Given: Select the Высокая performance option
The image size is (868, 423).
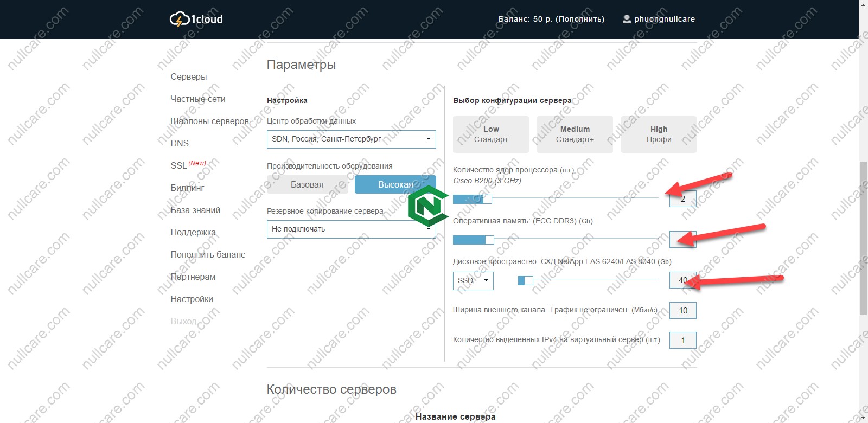Looking at the screenshot, I should tap(395, 185).
